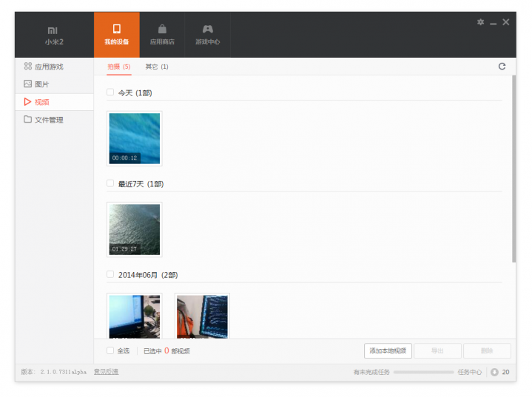Screen dimensions: 532x397
Task: Switch to the 其它 (1) tab
Action: (157, 67)
